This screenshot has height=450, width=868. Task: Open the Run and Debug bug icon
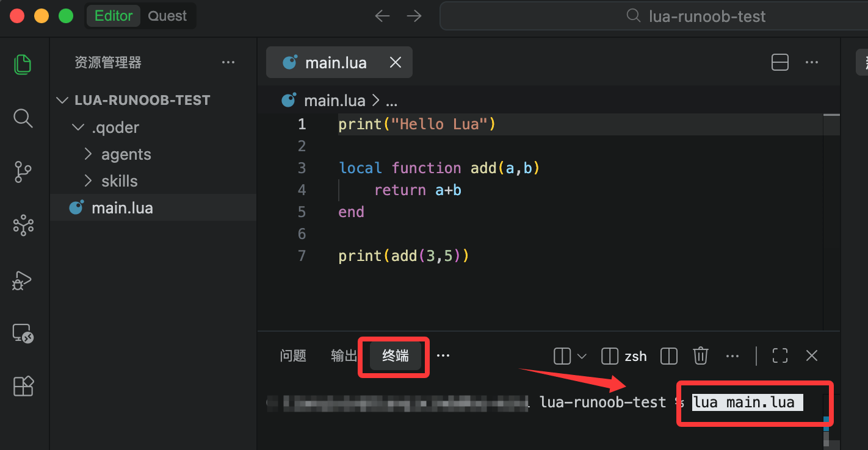pos(23,280)
